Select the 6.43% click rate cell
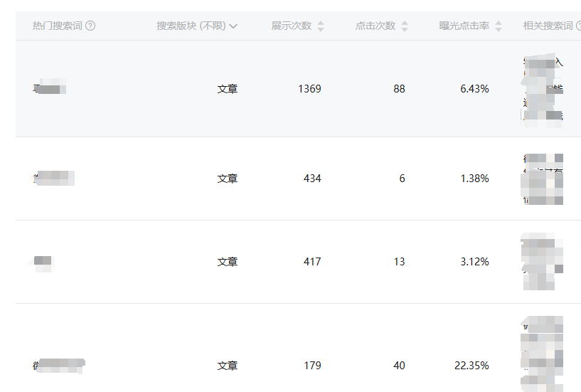This screenshot has height=392, width=581. coord(474,89)
